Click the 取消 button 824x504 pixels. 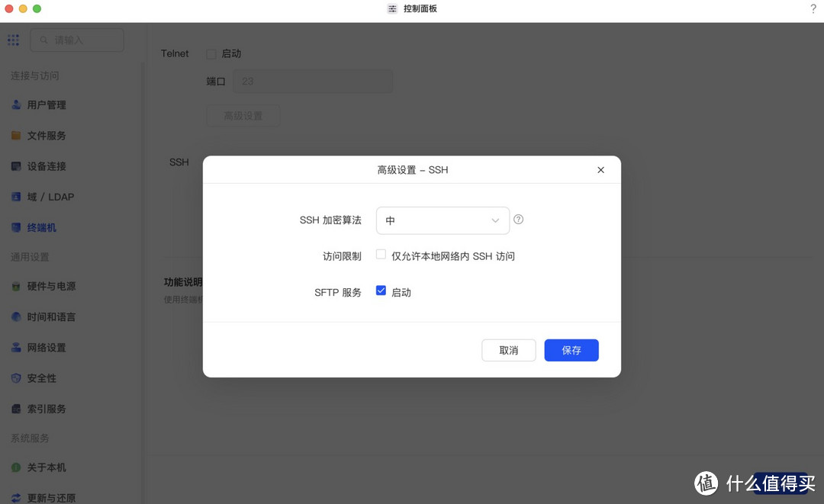tap(509, 350)
